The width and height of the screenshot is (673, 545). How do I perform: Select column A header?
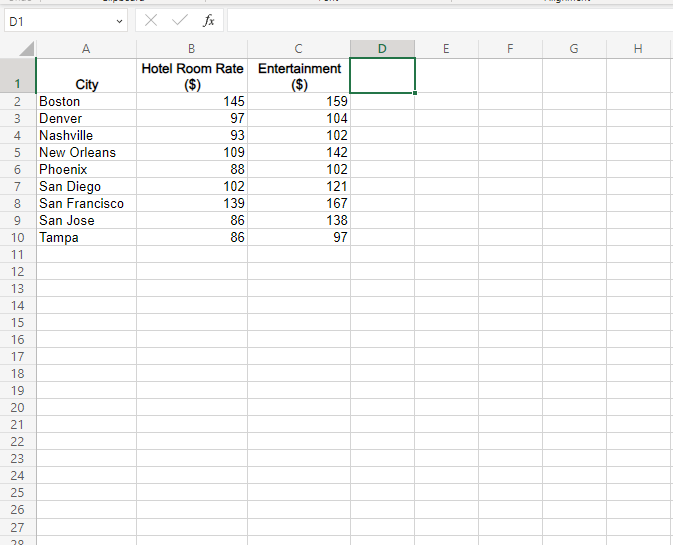tap(86, 48)
